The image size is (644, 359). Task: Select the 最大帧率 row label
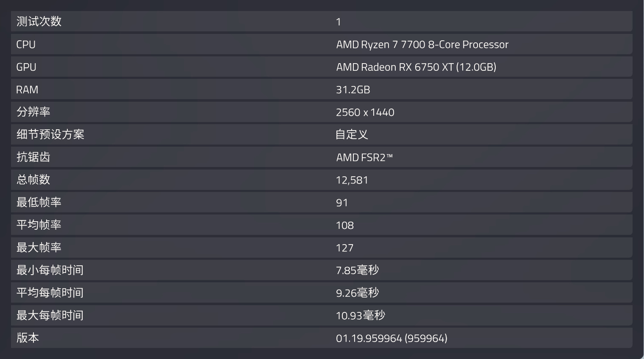pos(39,248)
